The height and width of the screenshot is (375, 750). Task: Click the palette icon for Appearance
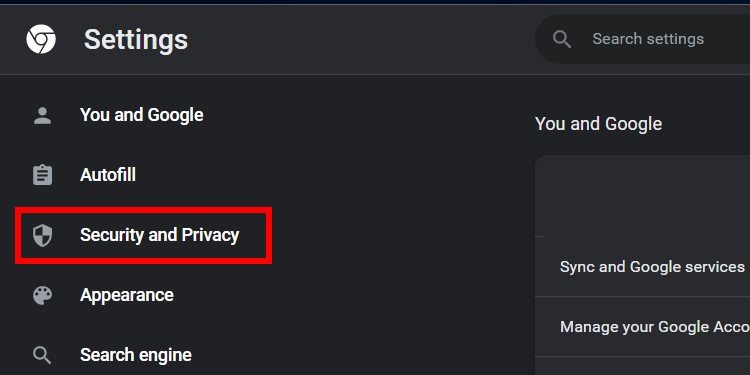(42, 295)
